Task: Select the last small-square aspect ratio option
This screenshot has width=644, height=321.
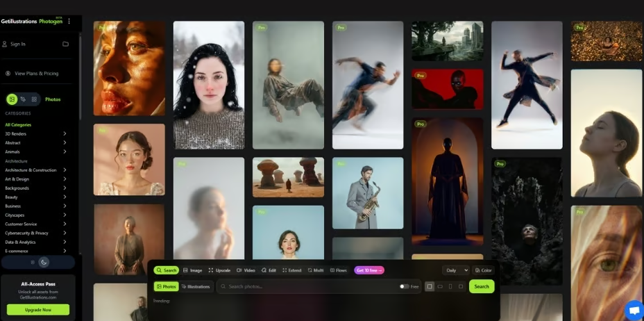Action: [461, 286]
